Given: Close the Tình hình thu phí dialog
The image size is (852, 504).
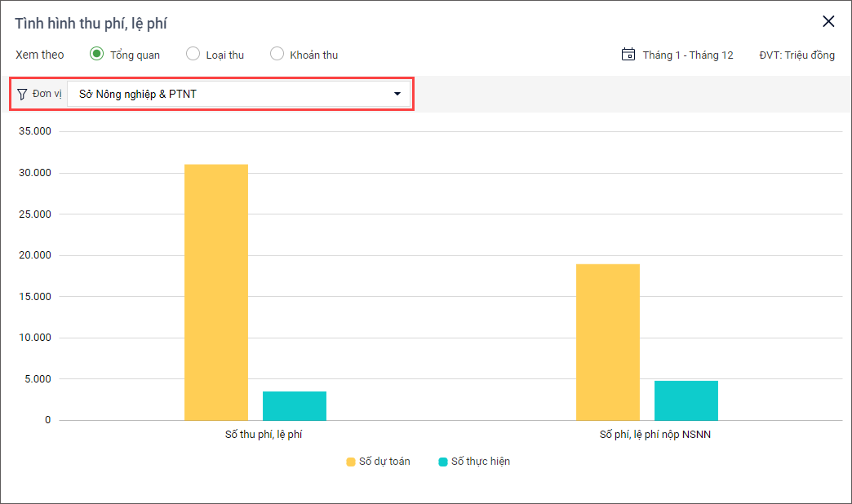Looking at the screenshot, I should (x=828, y=22).
